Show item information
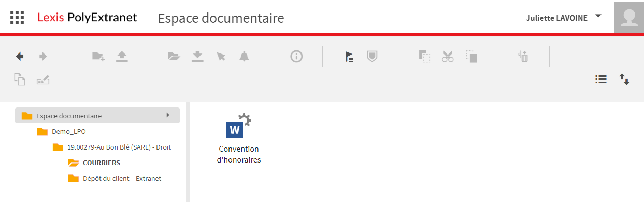The image size is (644, 202). point(296,57)
